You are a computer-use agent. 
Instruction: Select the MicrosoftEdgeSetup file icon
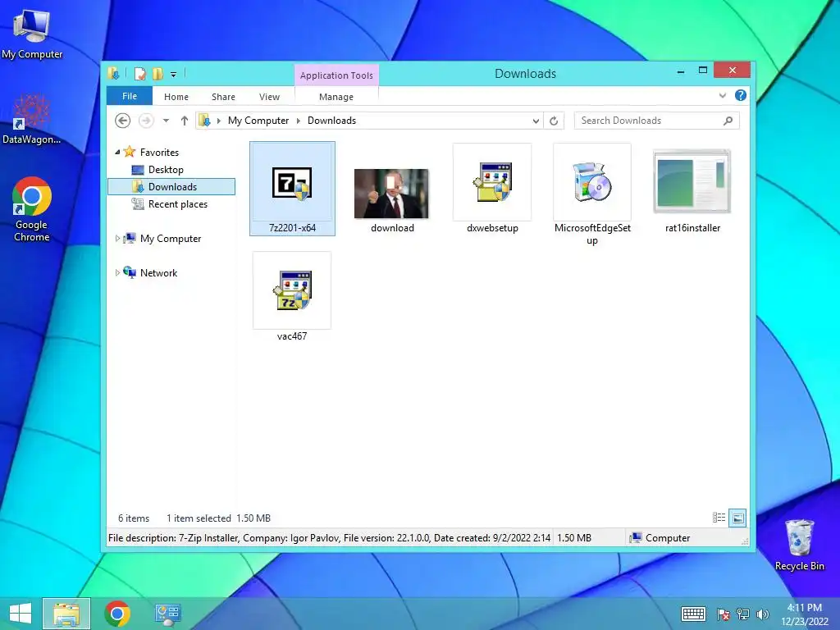pyautogui.click(x=592, y=182)
